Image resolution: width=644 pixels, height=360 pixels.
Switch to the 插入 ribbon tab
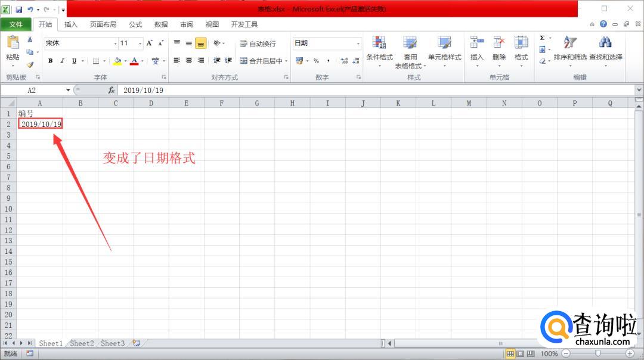71,24
